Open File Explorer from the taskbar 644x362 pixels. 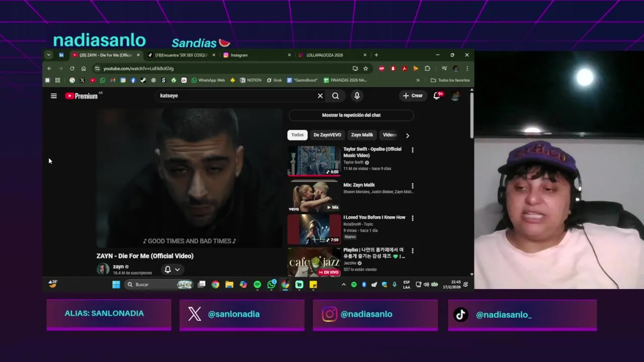pyautogui.click(x=229, y=285)
